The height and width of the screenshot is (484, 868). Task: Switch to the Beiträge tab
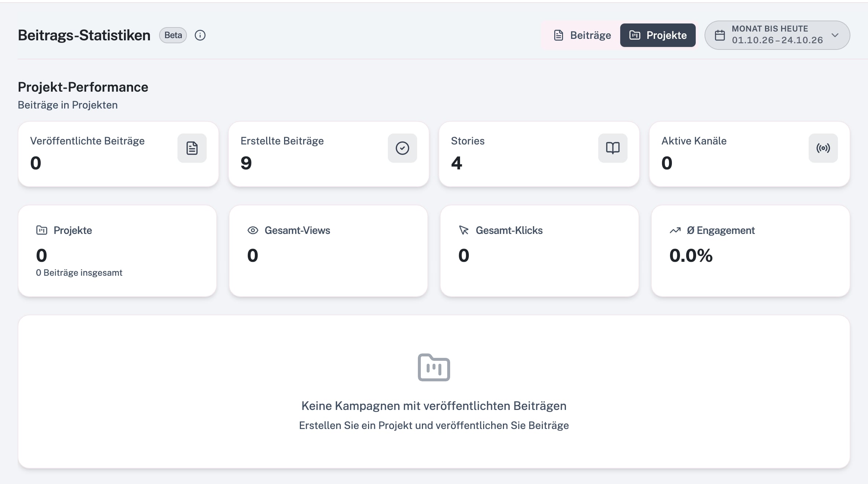582,35
